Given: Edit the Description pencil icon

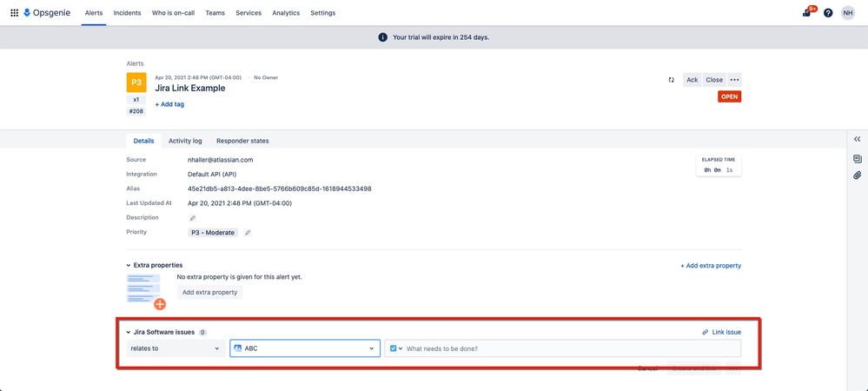Looking at the screenshot, I should pyautogui.click(x=193, y=218).
